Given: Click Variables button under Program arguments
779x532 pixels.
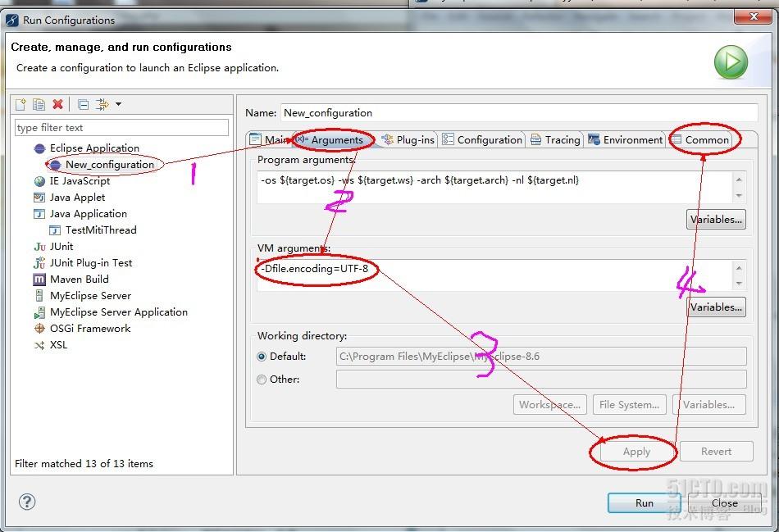Looking at the screenshot, I should click(716, 220).
